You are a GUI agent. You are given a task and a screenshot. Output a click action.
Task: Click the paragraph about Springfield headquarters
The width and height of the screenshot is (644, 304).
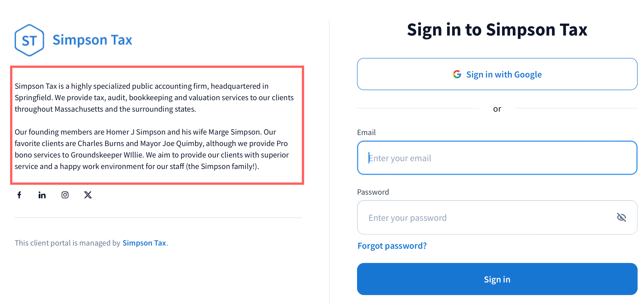pos(154,98)
